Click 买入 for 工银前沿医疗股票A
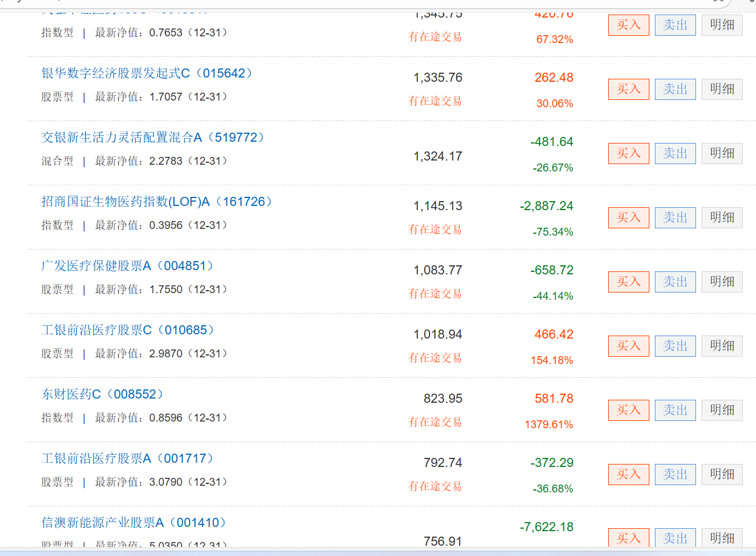The height and width of the screenshot is (556, 756). (x=629, y=474)
